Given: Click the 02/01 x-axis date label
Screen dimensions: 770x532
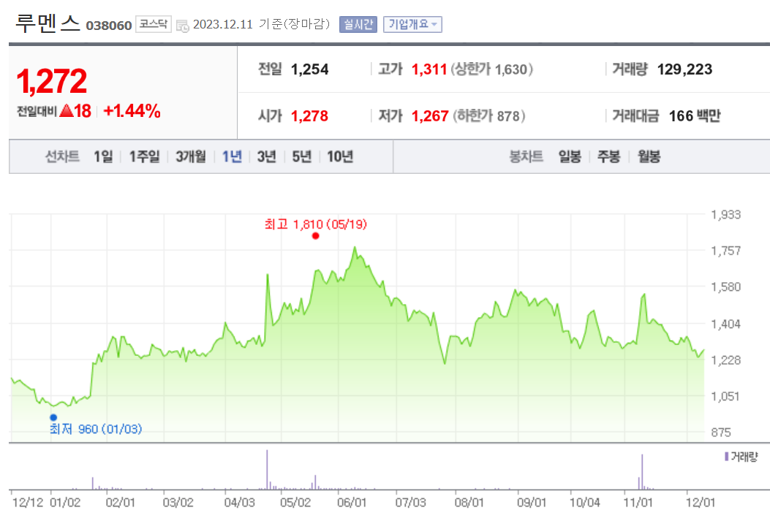Looking at the screenshot, I should [x=121, y=503].
